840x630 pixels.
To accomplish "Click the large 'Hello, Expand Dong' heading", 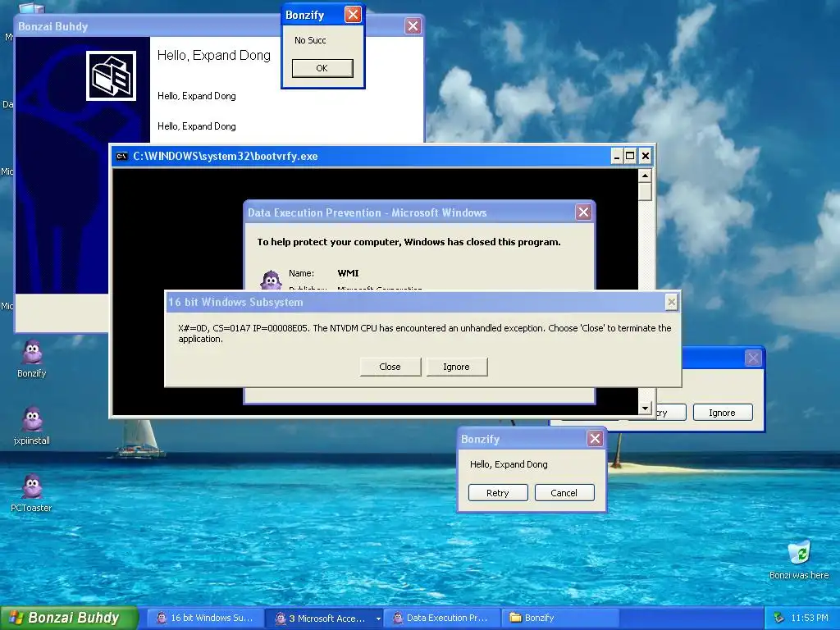I will coord(214,55).
